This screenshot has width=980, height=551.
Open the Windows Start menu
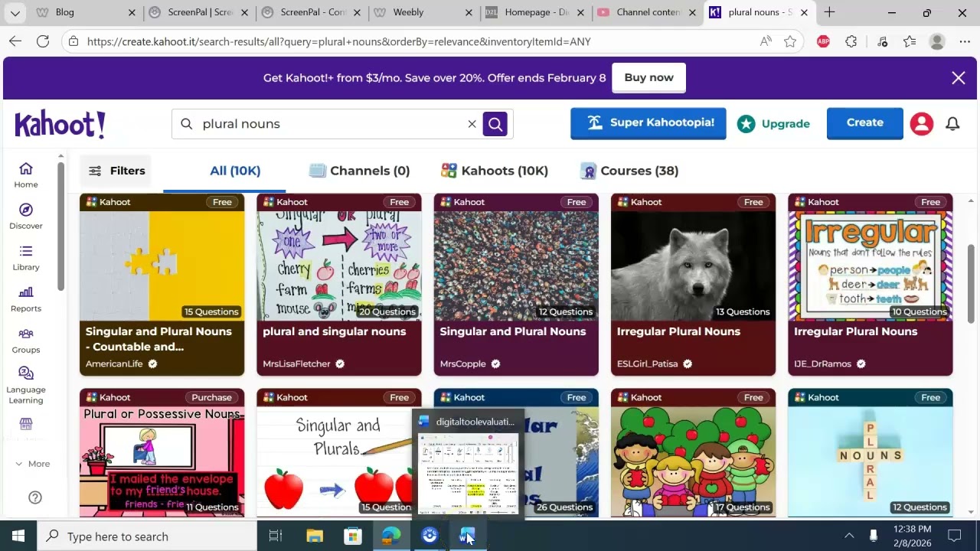tap(18, 536)
